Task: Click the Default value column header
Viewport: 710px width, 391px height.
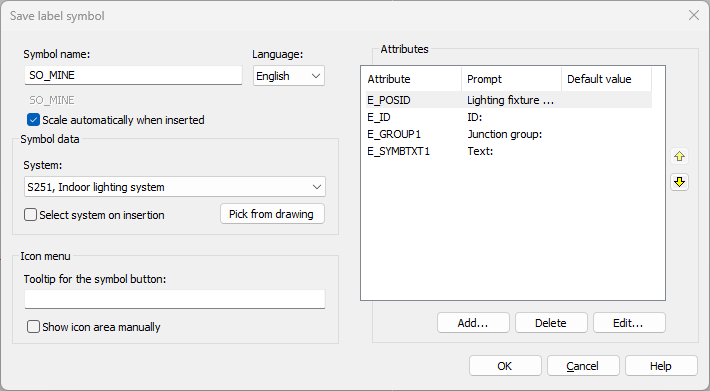Action: [606, 79]
